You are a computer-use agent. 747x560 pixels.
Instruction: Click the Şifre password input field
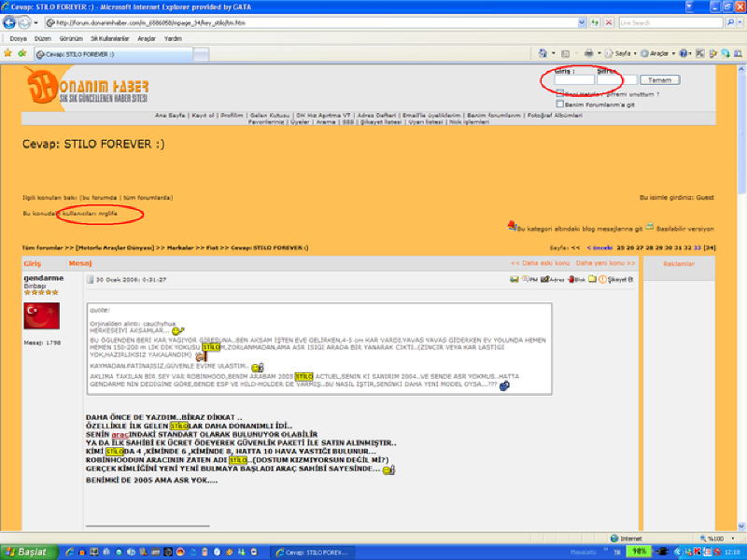pos(617,80)
